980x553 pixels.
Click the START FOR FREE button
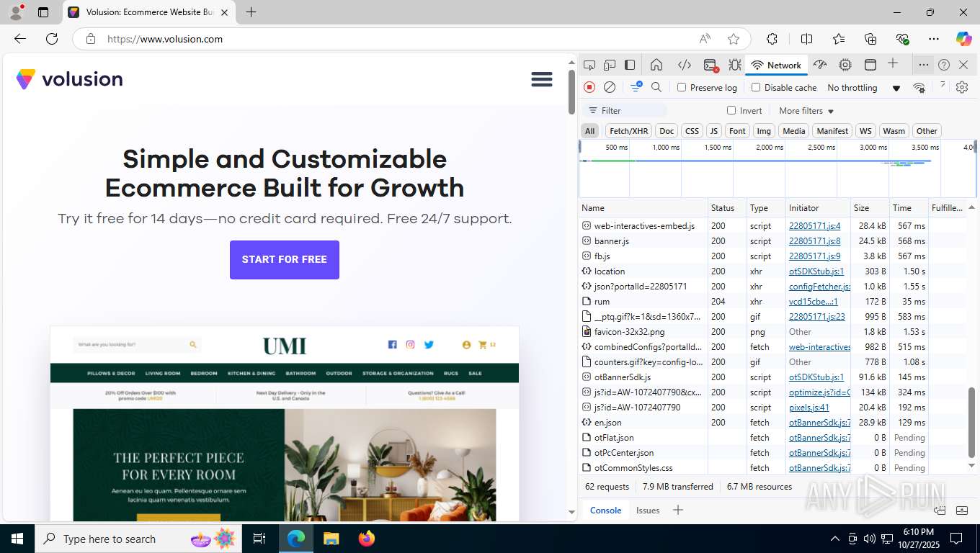[x=285, y=259]
